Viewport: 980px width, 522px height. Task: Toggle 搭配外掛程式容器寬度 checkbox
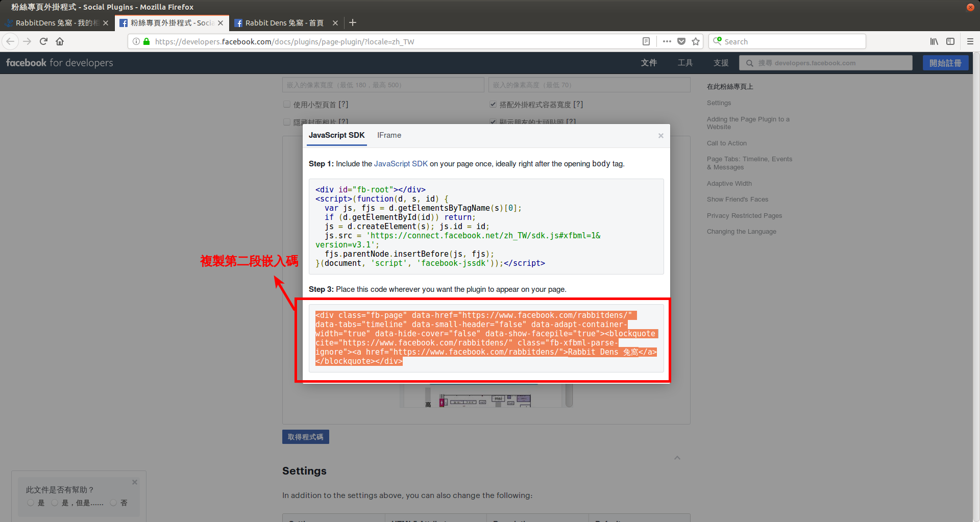(493, 104)
